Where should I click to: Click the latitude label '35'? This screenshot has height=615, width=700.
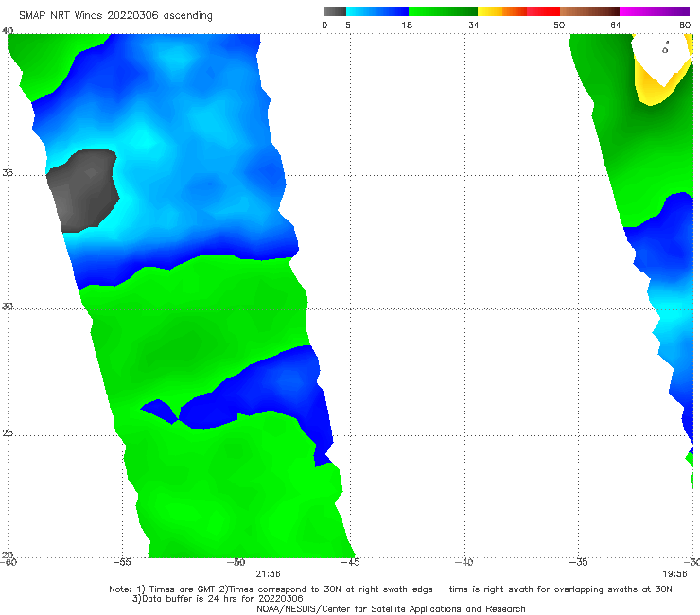pos(8,173)
